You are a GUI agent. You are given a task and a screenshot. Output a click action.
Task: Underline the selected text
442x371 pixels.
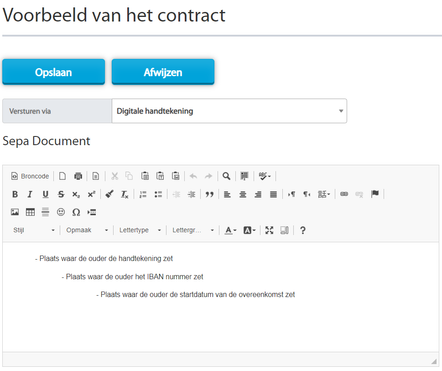pos(45,194)
